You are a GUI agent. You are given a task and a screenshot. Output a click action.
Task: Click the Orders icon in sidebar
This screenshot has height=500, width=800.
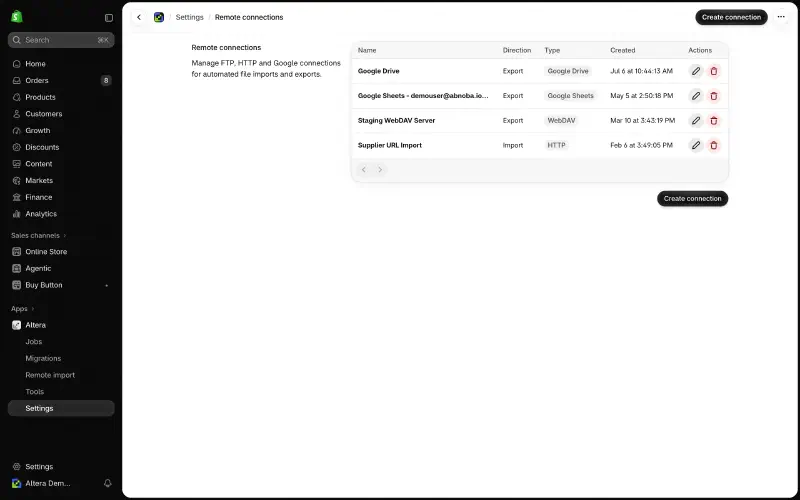[17, 81]
